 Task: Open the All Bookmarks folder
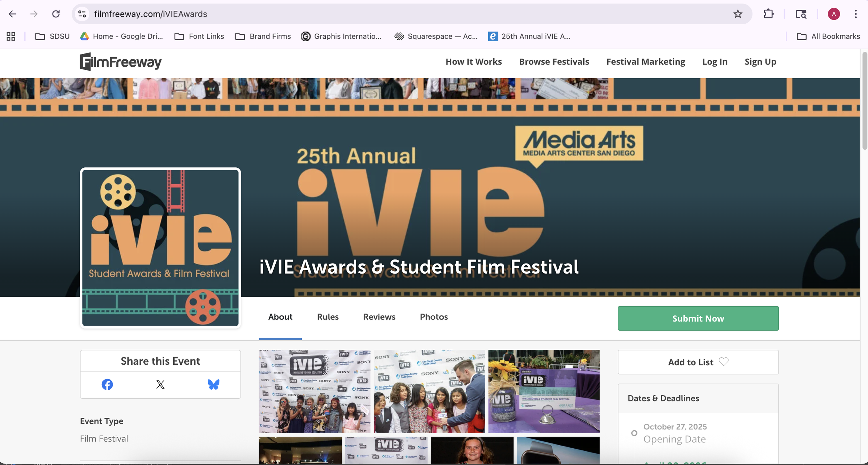click(x=828, y=36)
